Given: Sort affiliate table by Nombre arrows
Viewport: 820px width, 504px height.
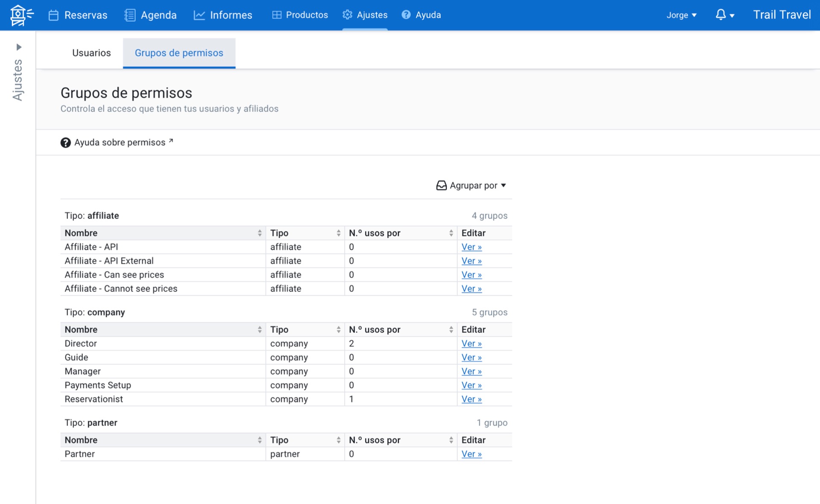Looking at the screenshot, I should [260, 233].
